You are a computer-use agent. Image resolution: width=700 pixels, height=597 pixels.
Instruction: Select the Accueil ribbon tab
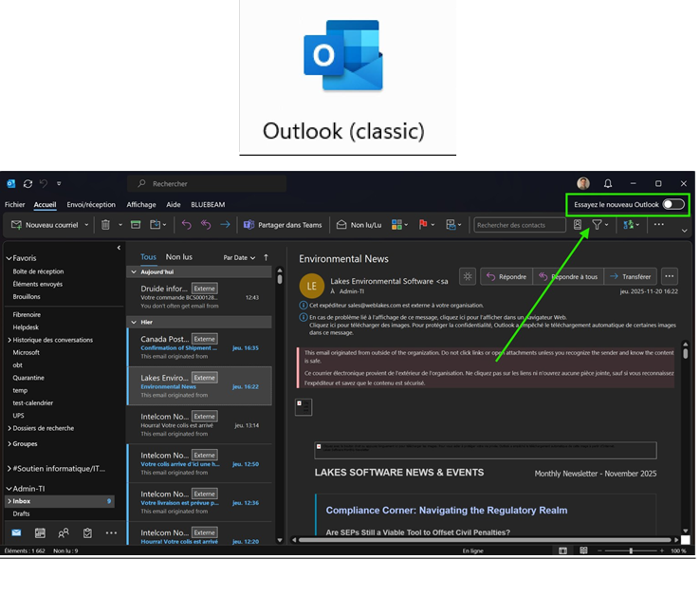[46, 205]
